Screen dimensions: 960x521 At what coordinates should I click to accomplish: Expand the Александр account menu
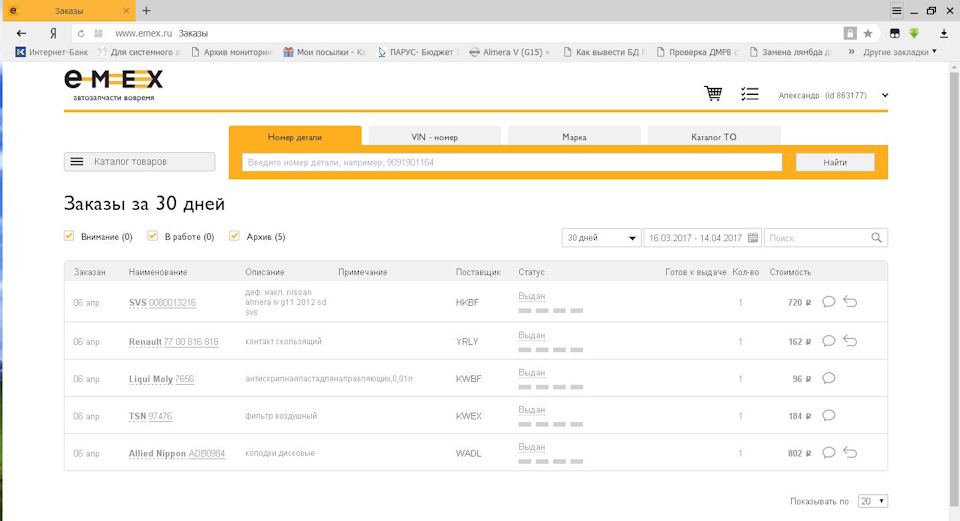885,96
